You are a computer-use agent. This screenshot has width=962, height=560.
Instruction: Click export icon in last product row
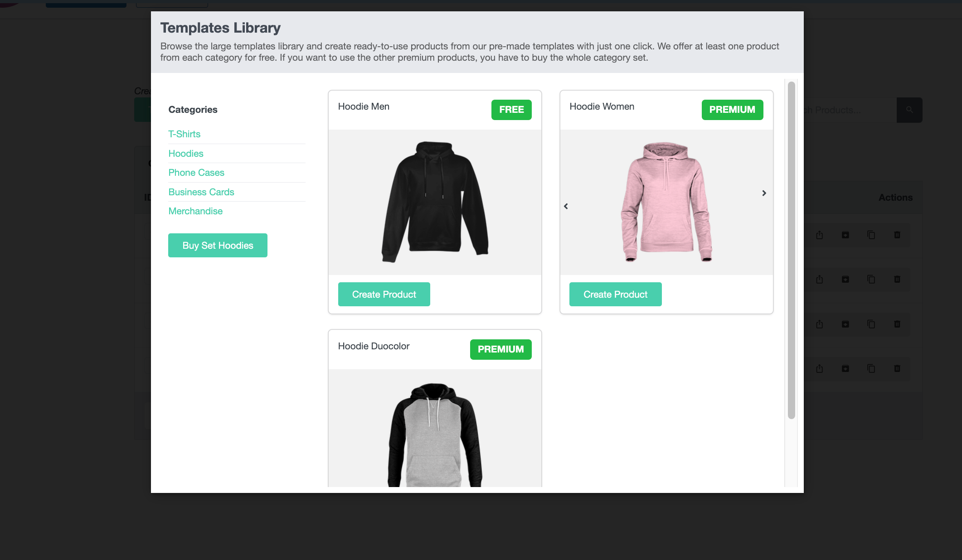tap(819, 368)
